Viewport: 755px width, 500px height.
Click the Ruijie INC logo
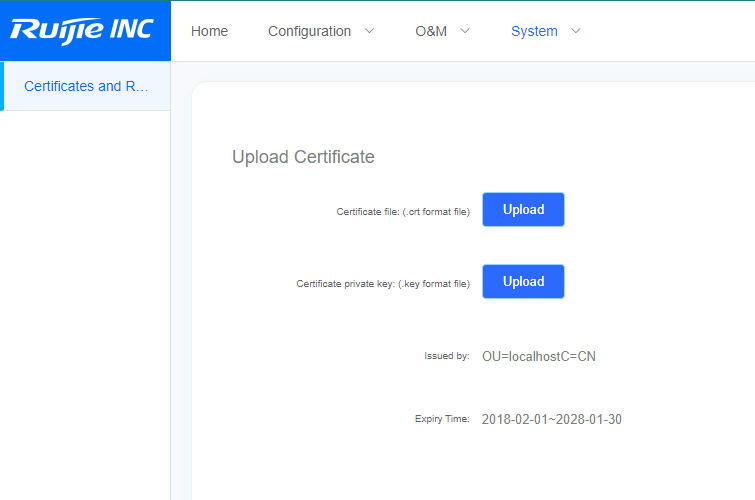pyautogui.click(x=82, y=30)
